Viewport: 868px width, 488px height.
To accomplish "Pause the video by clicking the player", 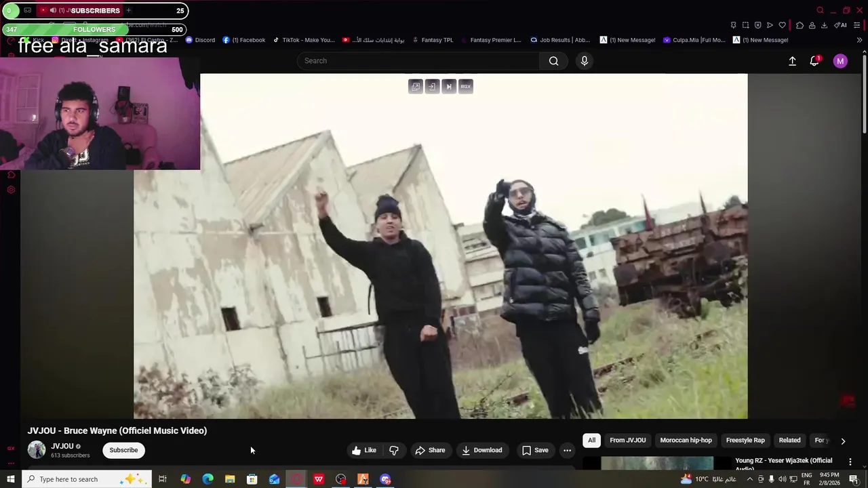I will 441,246.
